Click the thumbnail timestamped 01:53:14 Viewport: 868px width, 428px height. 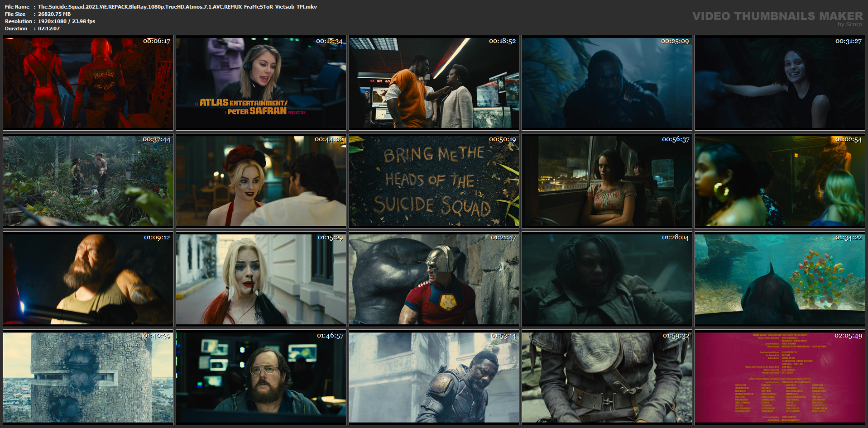[x=434, y=377]
